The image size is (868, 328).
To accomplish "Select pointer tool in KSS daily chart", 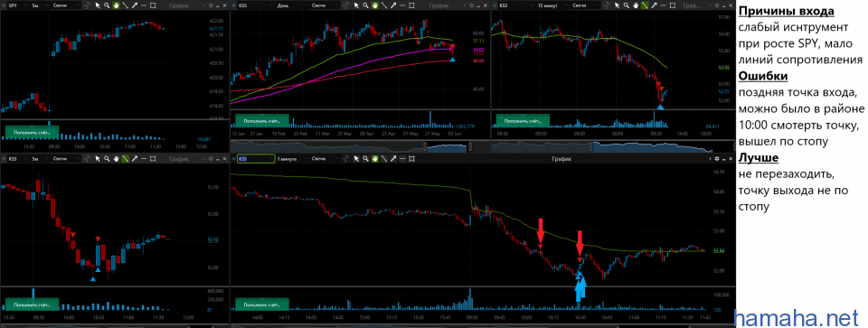I will (x=356, y=5).
